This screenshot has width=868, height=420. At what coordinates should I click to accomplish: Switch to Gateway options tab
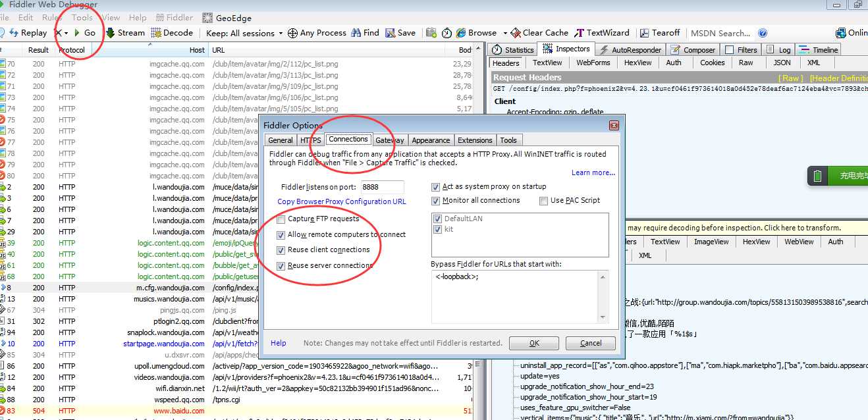(390, 140)
